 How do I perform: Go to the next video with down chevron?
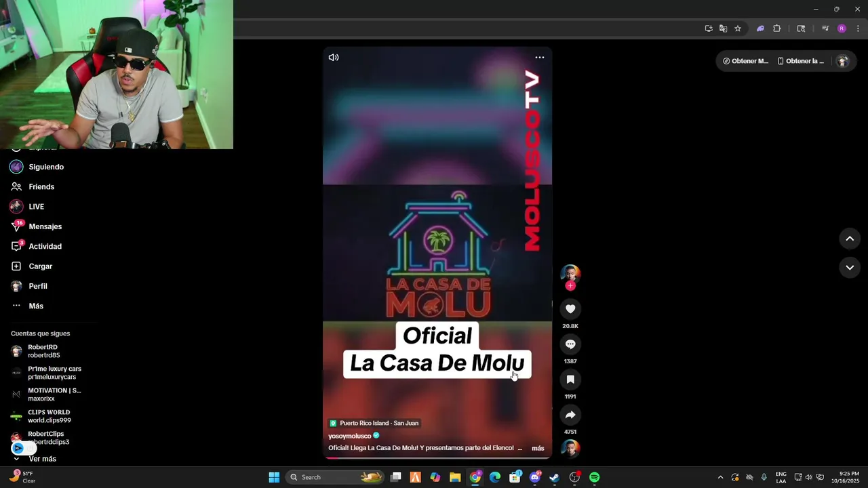[x=850, y=268]
